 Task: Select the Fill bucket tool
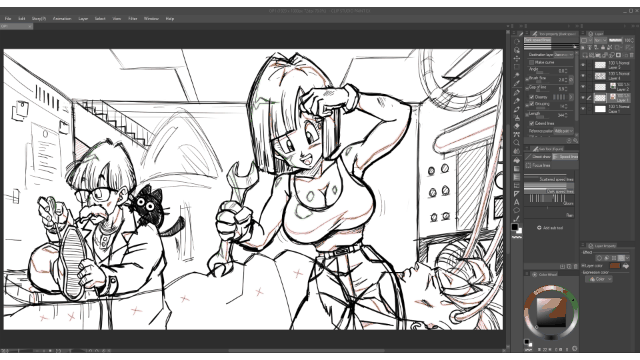pos(516,160)
